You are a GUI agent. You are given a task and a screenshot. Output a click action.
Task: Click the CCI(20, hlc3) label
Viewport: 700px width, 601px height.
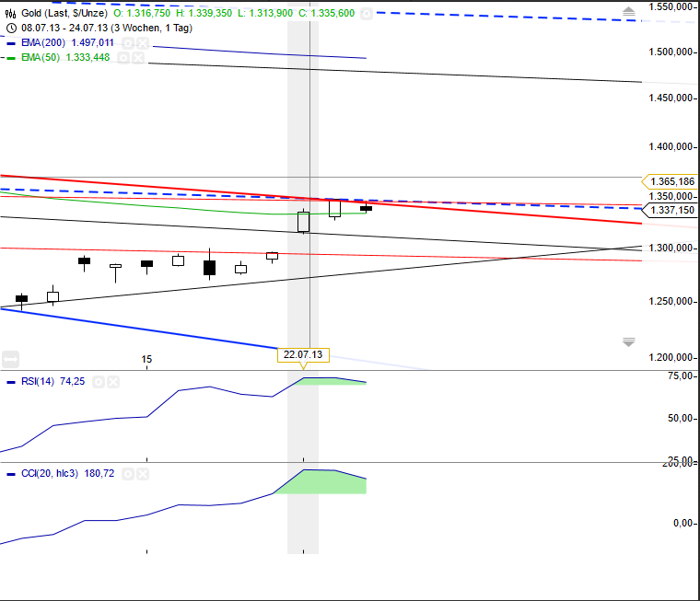[x=50, y=473]
